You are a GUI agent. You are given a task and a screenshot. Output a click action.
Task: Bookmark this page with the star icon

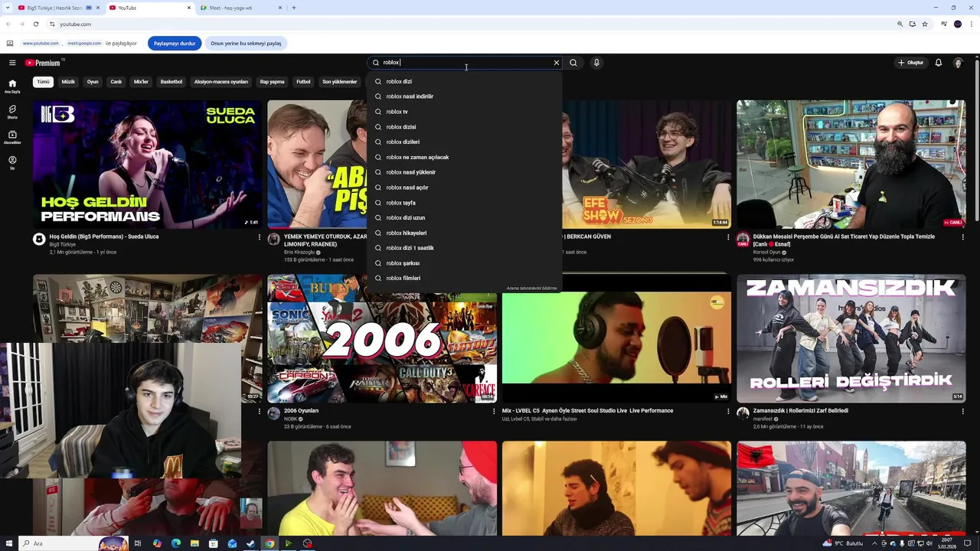point(925,24)
